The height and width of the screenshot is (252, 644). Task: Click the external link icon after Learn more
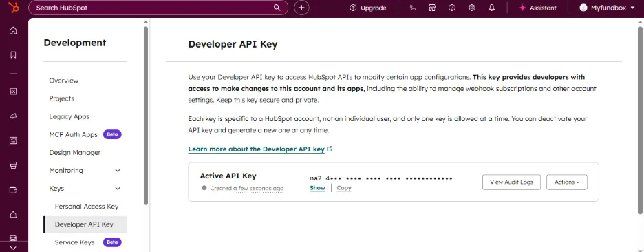[330, 149]
